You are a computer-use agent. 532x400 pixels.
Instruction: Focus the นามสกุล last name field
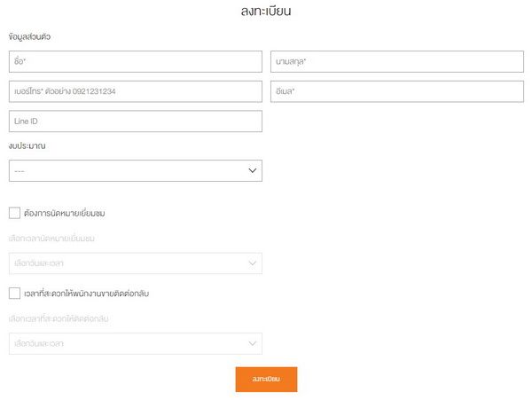click(x=395, y=61)
